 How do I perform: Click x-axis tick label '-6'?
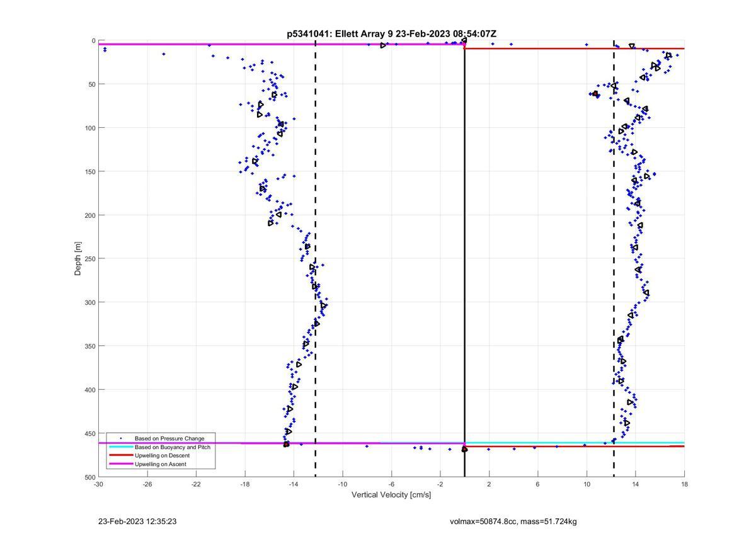[391, 484]
